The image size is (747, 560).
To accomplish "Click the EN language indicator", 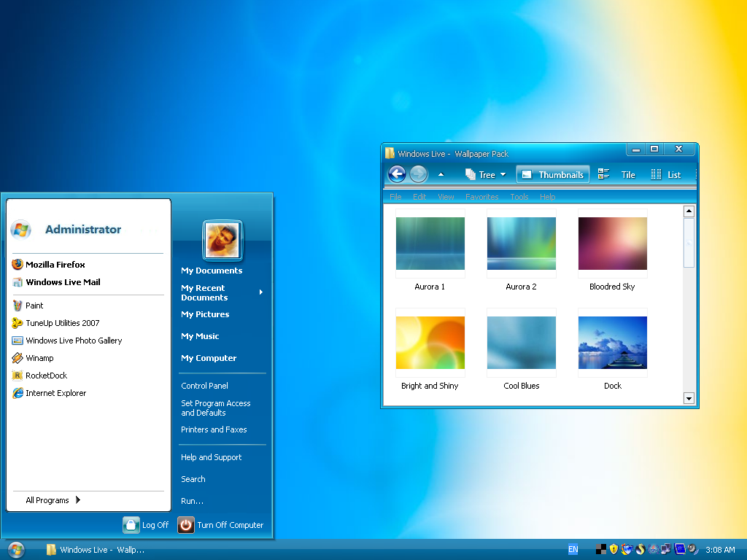I will pyautogui.click(x=573, y=549).
